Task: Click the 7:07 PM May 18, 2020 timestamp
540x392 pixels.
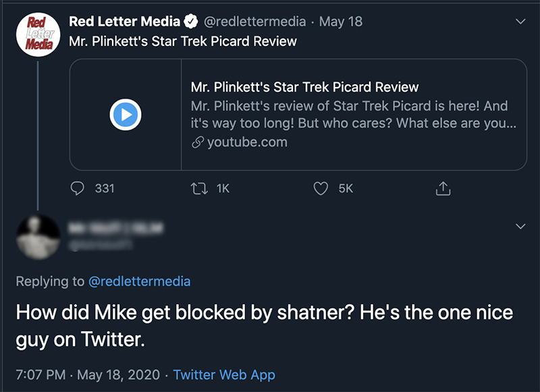Action: pyautogui.click(x=88, y=374)
